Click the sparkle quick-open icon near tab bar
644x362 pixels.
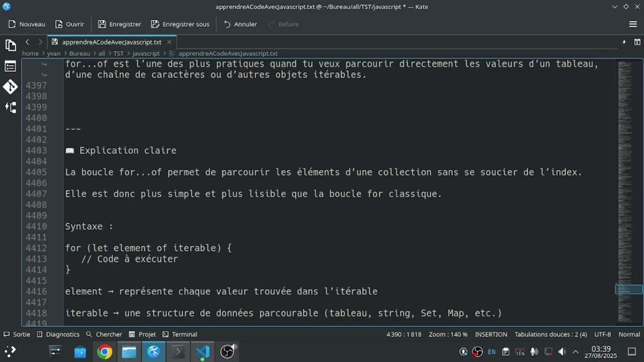[624, 42]
